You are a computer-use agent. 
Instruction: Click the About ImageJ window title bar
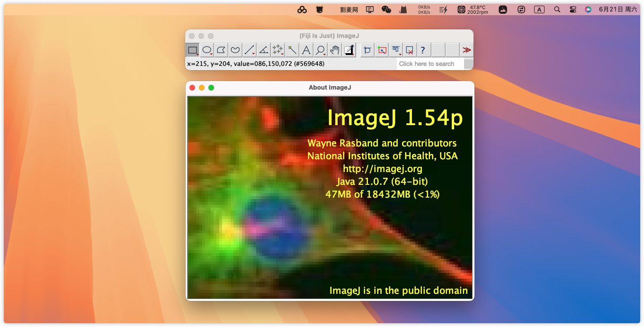[x=330, y=87]
